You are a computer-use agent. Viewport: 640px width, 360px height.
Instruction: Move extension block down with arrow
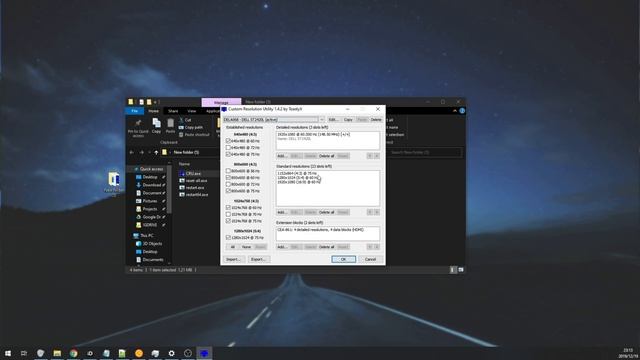coord(377,247)
